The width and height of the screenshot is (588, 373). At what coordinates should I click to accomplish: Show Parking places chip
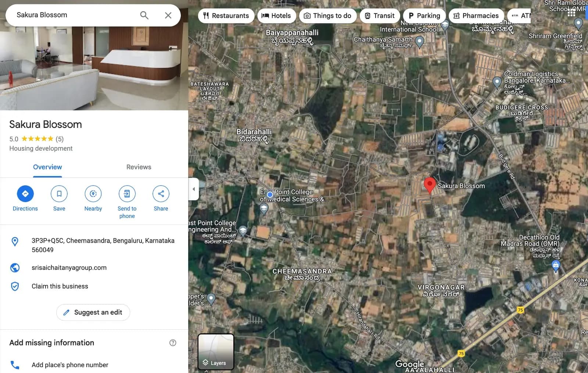tap(424, 15)
